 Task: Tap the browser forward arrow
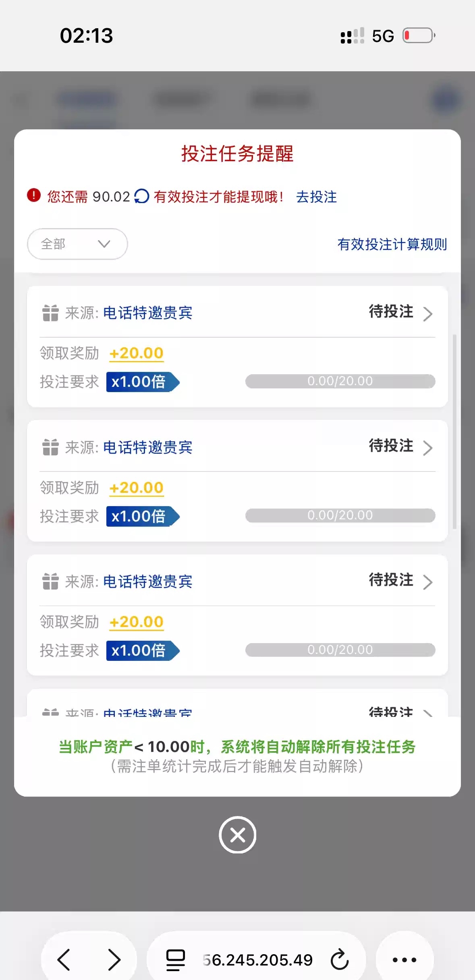(x=114, y=959)
